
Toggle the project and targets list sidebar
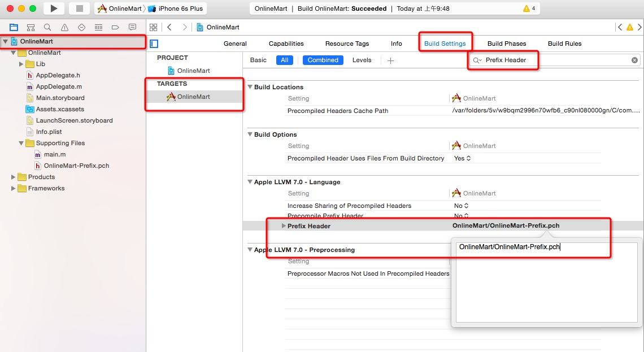pyautogui.click(x=154, y=44)
